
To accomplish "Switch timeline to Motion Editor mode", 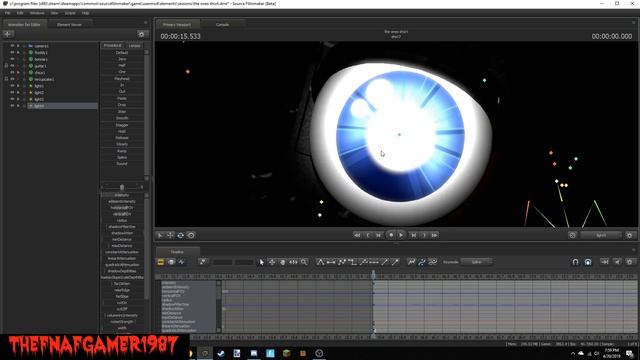I will click(x=171, y=262).
